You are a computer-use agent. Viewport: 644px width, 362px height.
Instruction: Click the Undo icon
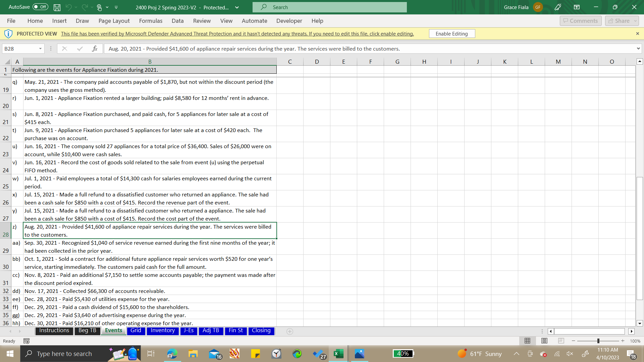tap(68, 7)
